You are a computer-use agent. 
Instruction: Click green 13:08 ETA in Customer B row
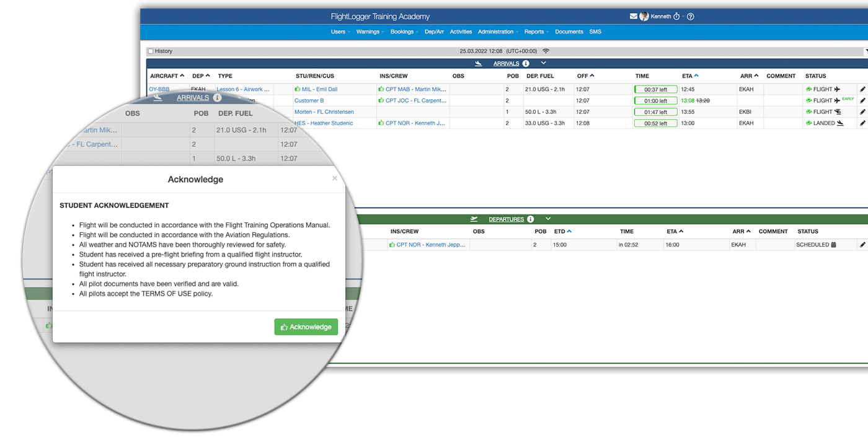(x=688, y=100)
